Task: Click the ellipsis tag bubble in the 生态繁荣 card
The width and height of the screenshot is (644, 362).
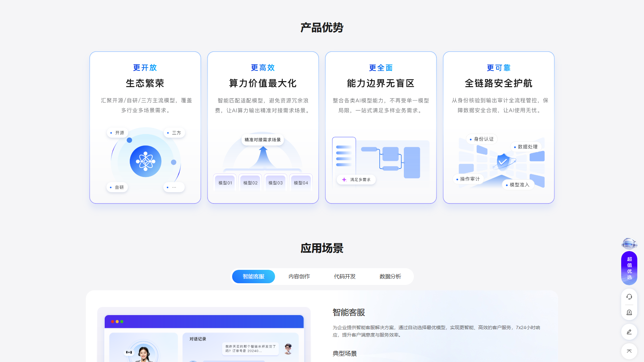Action: click(174, 187)
